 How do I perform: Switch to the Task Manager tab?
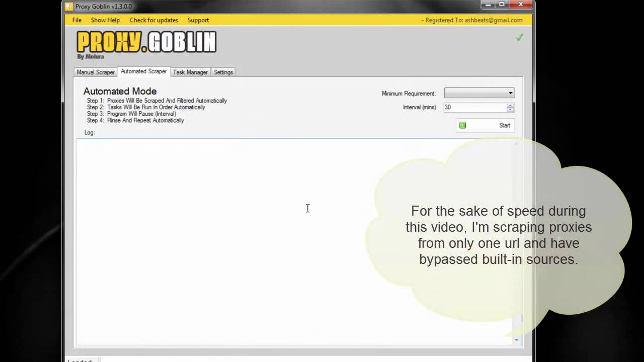click(190, 72)
